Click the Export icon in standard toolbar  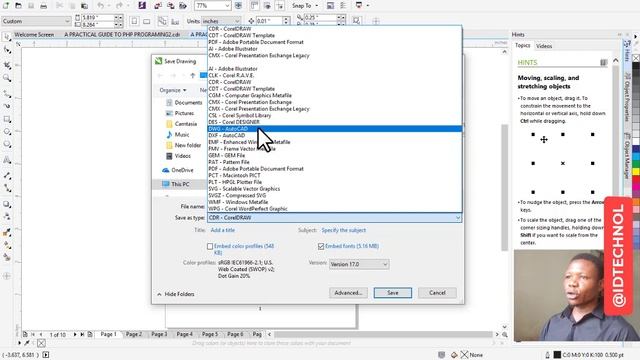click(x=171, y=6)
